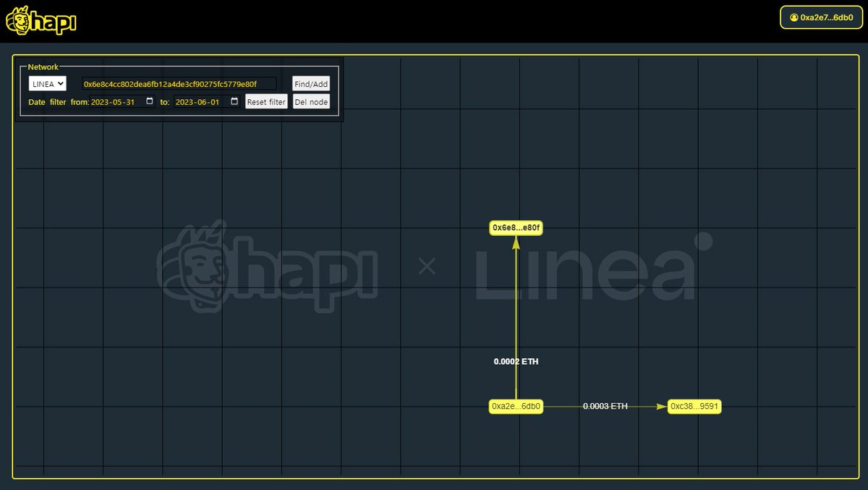This screenshot has height=490, width=868.
Task: Select node 0x6e8...e80f in graph
Action: click(516, 228)
